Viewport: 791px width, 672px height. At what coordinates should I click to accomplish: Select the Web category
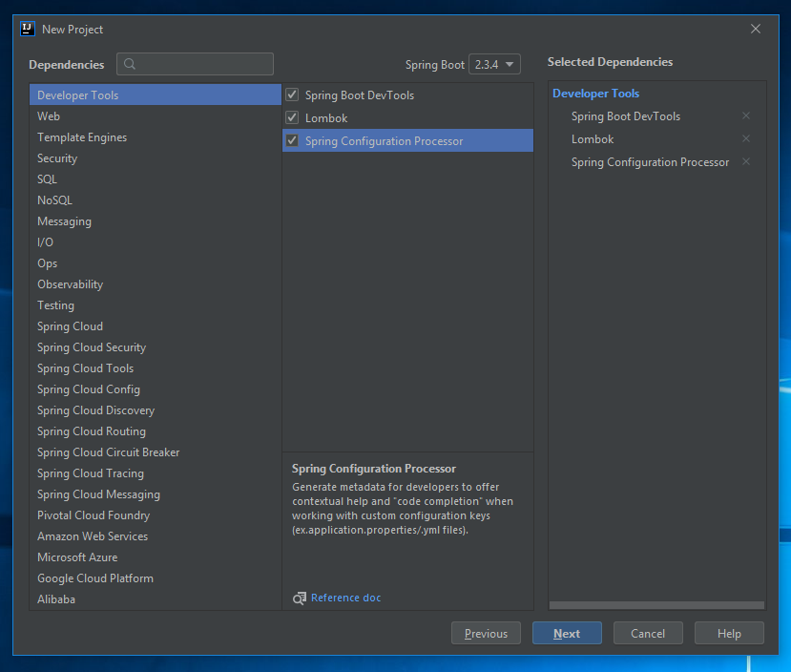(156, 116)
